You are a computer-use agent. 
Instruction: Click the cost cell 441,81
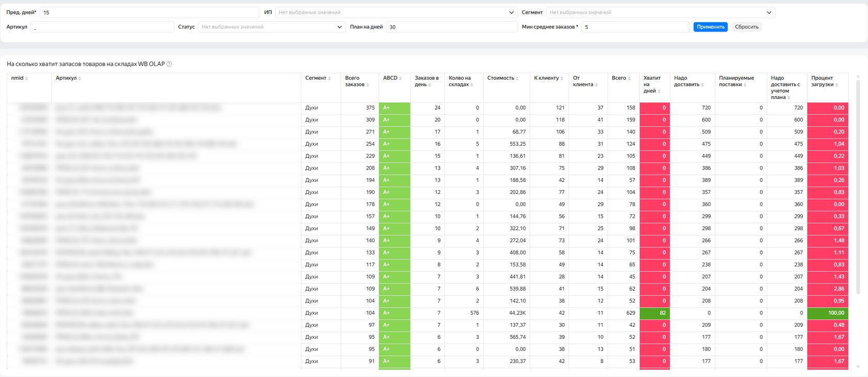point(506,277)
